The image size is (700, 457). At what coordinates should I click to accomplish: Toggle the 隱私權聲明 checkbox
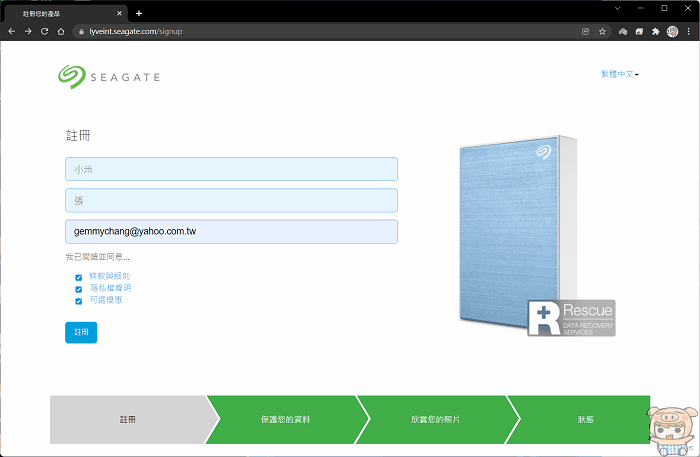pyautogui.click(x=79, y=289)
